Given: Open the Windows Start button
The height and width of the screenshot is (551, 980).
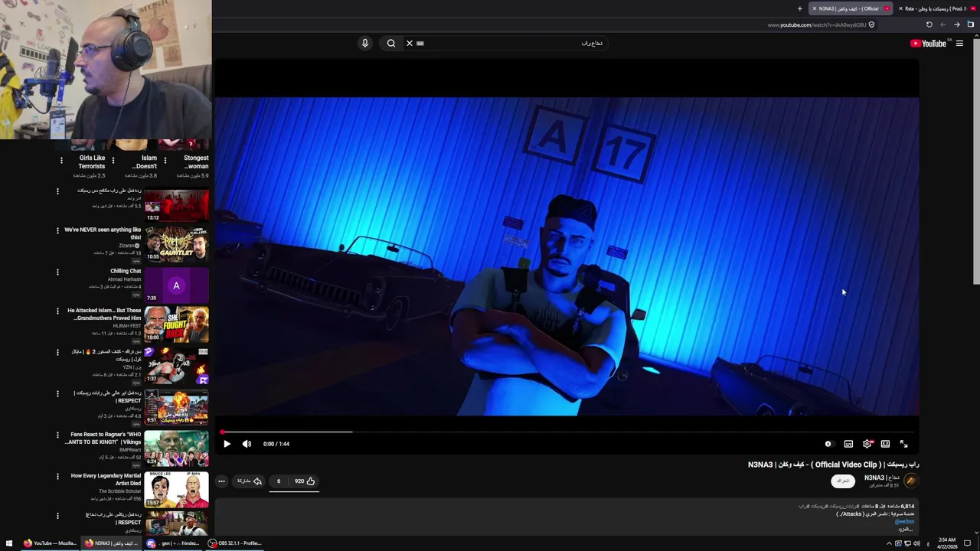Looking at the screenshot, I should (x=9, y=543).
